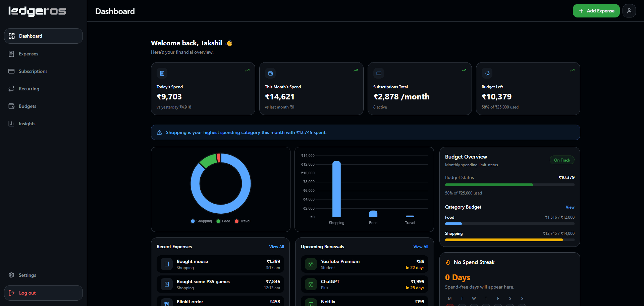The width and height of the screenshot is (644, 306).
Task: Click the Expenses receipt icon in sidebar
Action: (11, 54)
